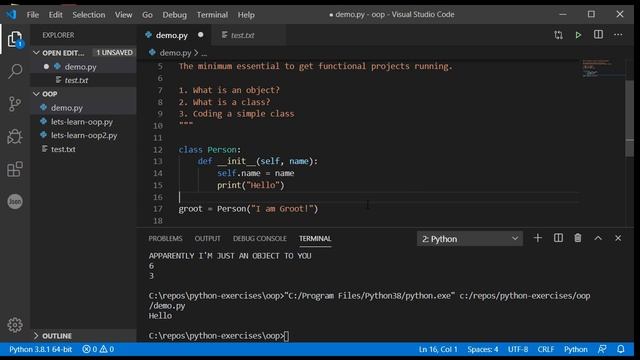640x360 pixels.
Task: Select demo.py in the OOP folder
Action: point(84,108)
